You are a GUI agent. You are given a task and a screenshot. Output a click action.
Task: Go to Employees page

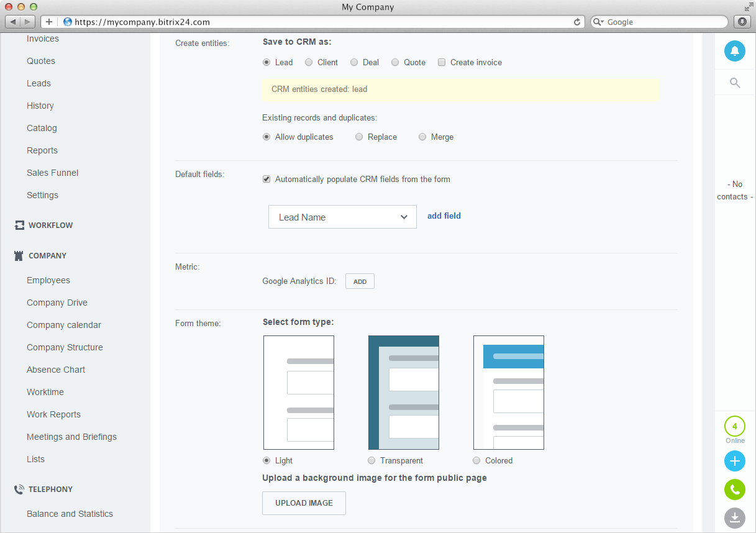[48, 280]
